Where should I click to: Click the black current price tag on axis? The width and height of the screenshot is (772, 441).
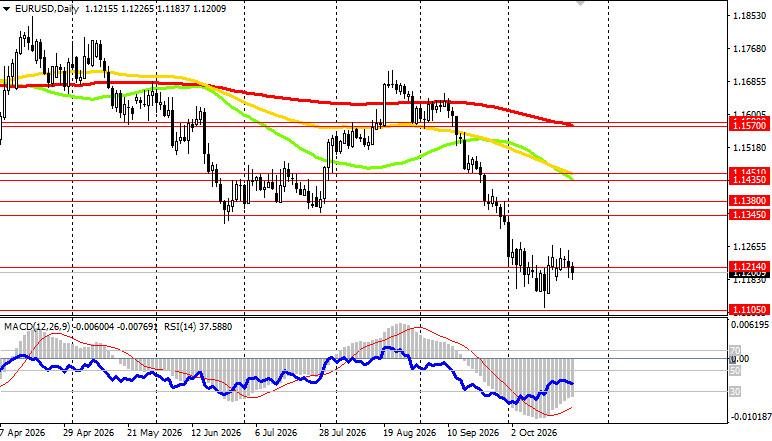click(x=749, y=274)
